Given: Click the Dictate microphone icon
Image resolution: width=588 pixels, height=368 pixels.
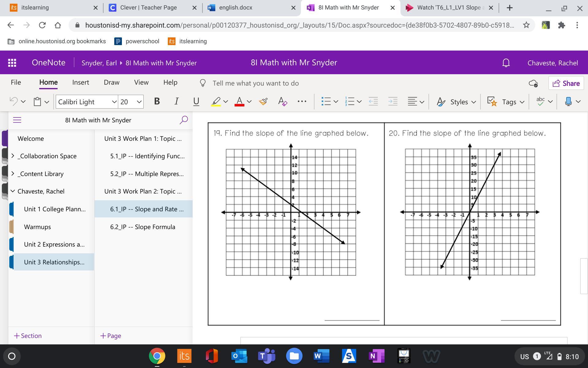Looking at the screenshot, I should click(568, 102).
